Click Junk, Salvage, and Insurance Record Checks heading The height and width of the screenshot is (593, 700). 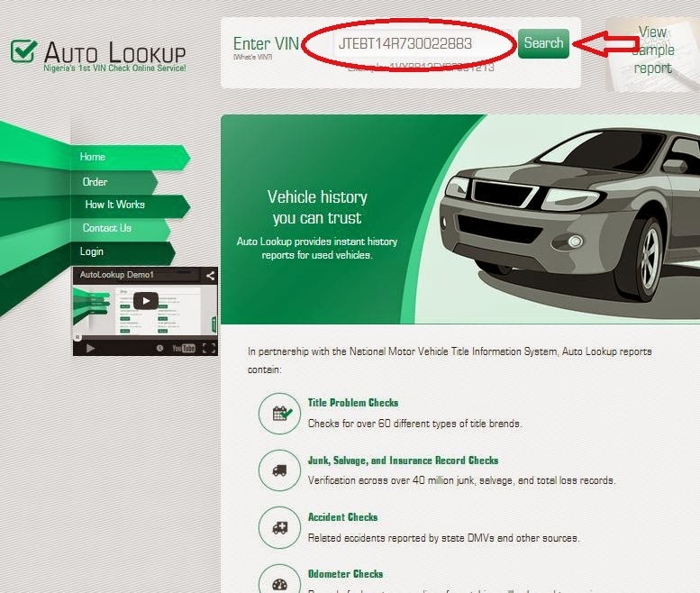403,461
